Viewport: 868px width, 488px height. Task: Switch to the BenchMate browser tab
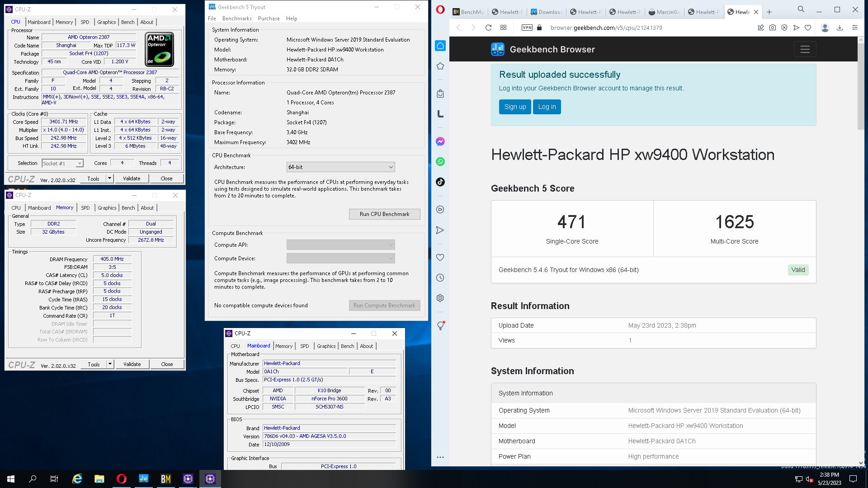[x=468, y=12]
